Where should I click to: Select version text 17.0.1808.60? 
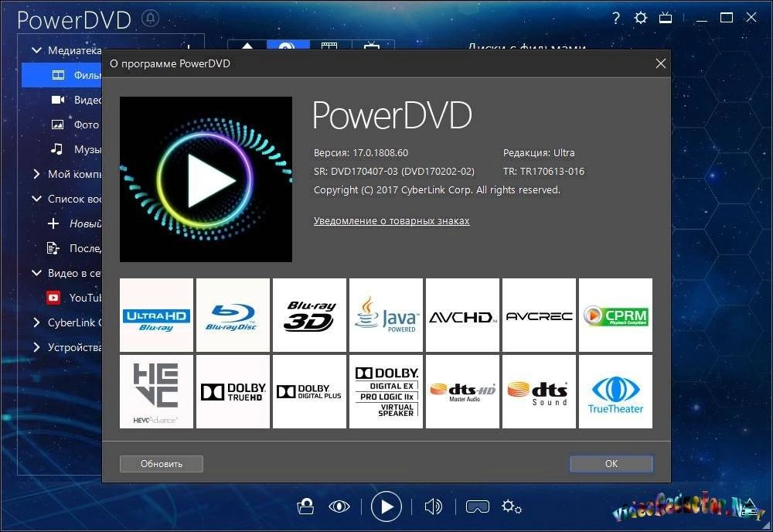(380, 153)
